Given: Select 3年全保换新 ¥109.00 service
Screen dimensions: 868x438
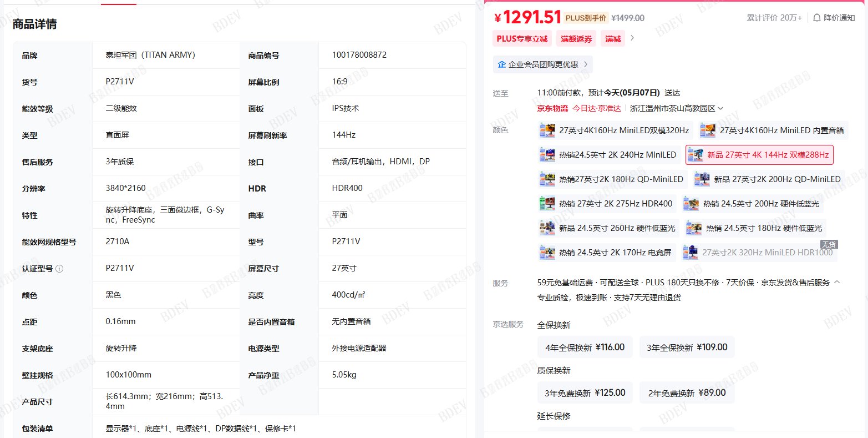Looking at the screenshot, I should [x=687, y=348].
